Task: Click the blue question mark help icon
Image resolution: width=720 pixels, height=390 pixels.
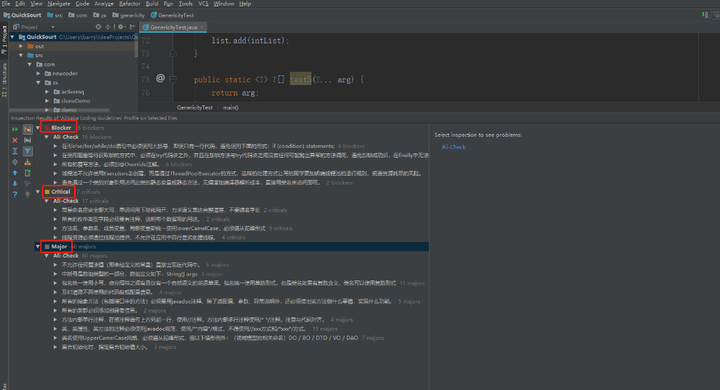Action: (15, 195)
